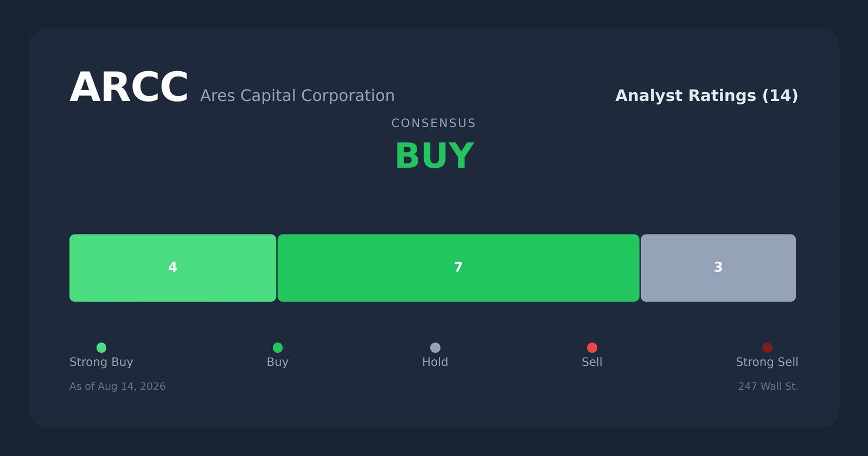868x456 pixels.
Task: Click the Analyst Ratings (14) heading
Action: pos(706,96)
